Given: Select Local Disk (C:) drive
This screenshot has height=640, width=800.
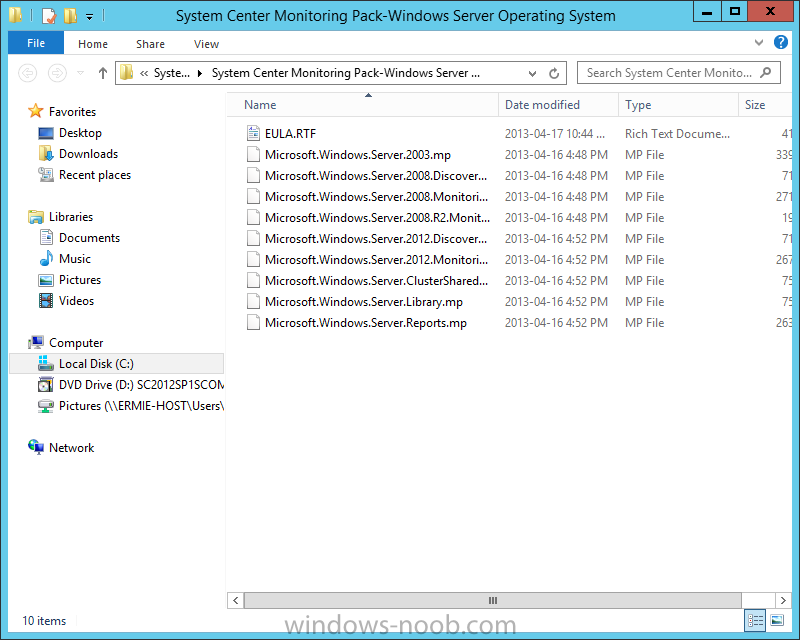Looking at the screenshot, I should coord(116,363).
